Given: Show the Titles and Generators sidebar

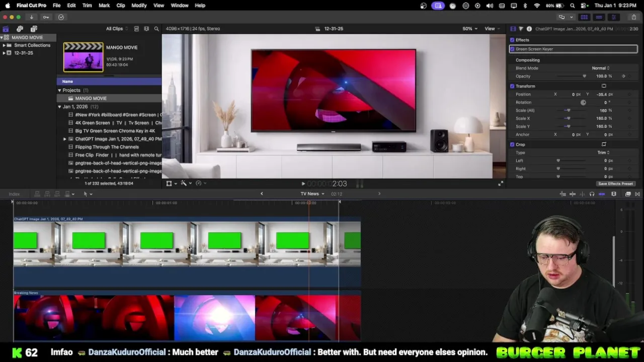Looking at the screenshot, I should click(x=34, y=29).
